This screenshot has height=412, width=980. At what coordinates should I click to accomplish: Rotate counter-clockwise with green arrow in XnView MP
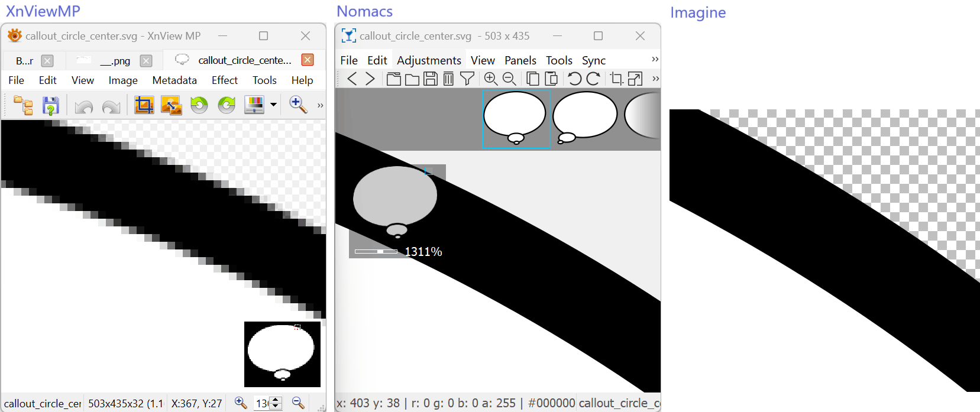[x=199, y=105]
